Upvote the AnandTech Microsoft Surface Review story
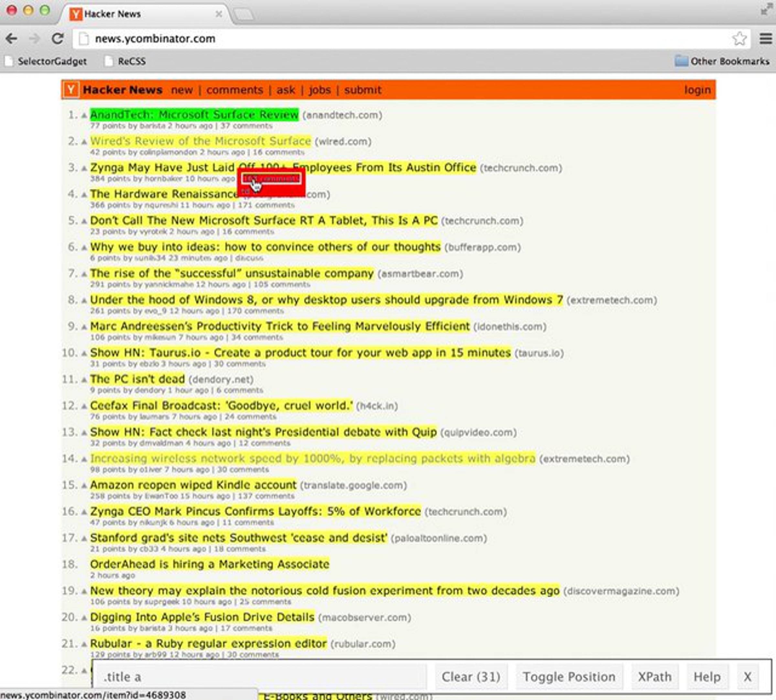 pos(84,115)
